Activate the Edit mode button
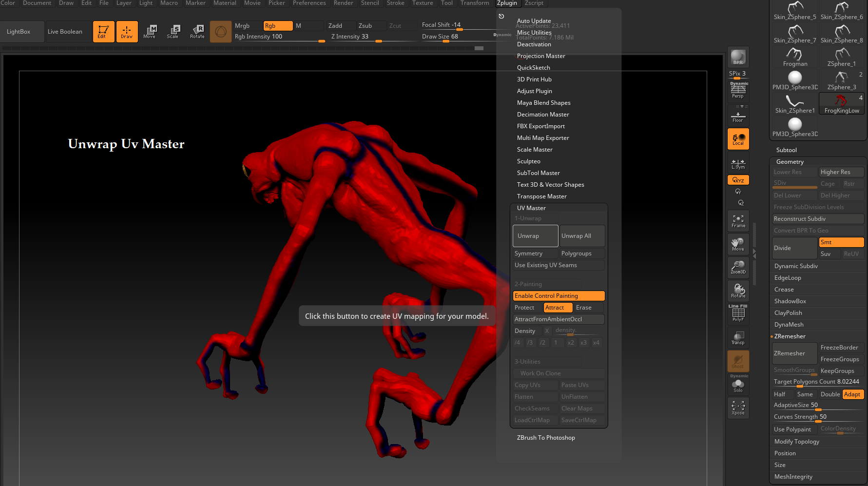 (x=103, y=32)
